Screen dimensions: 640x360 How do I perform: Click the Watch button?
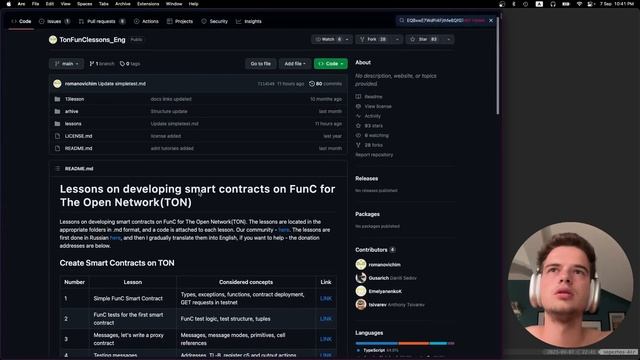tap(328, 39)
